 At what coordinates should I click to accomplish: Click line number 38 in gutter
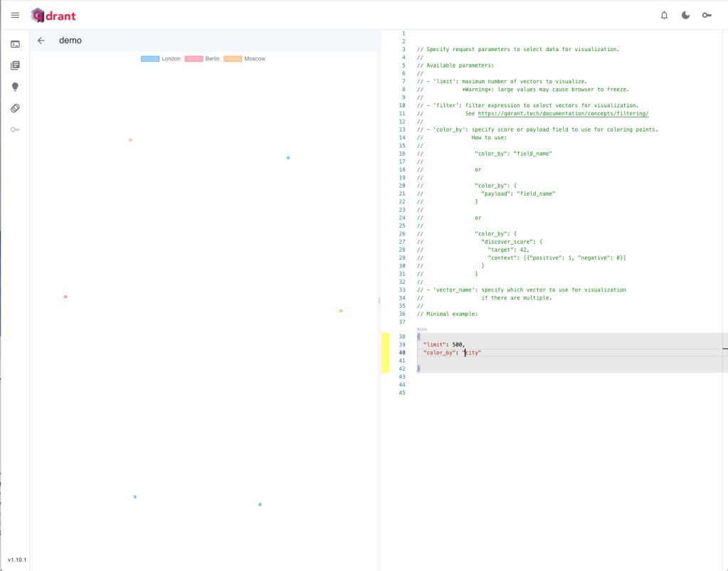pyautogui.click(x=402, y=337)
